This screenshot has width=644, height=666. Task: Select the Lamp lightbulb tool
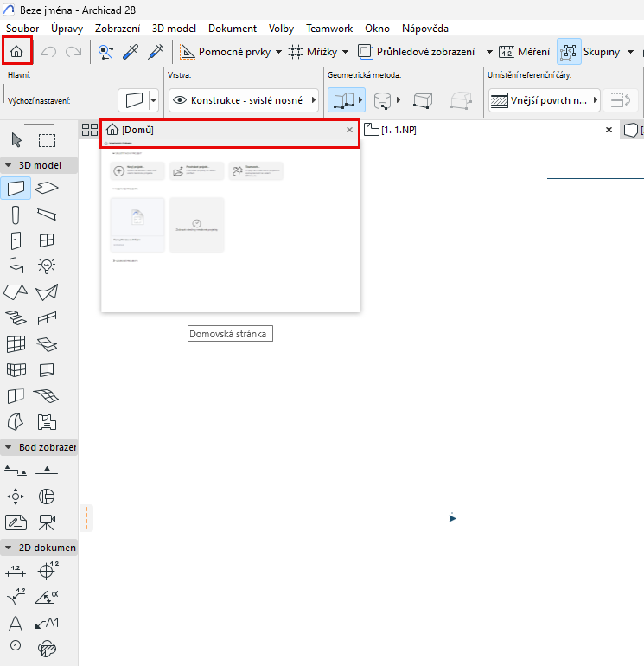coord(47,266)
